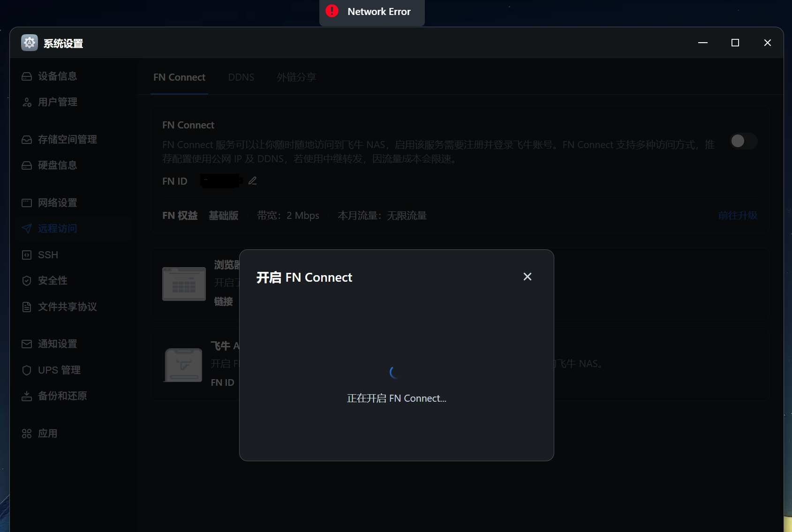This screenshot has width=792, height=532.
Task: Click the 本月流量: 无限流量 text
Action: 382,216
